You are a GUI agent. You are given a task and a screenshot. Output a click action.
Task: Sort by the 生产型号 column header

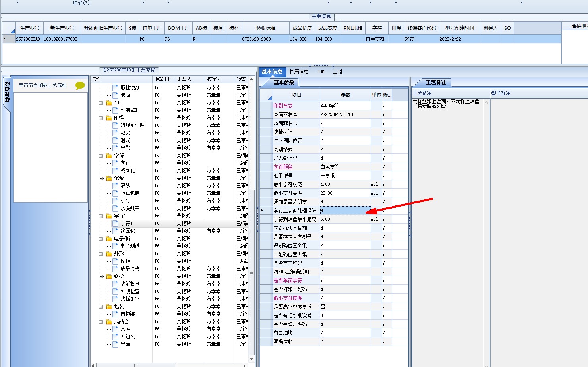click(30, 28)
